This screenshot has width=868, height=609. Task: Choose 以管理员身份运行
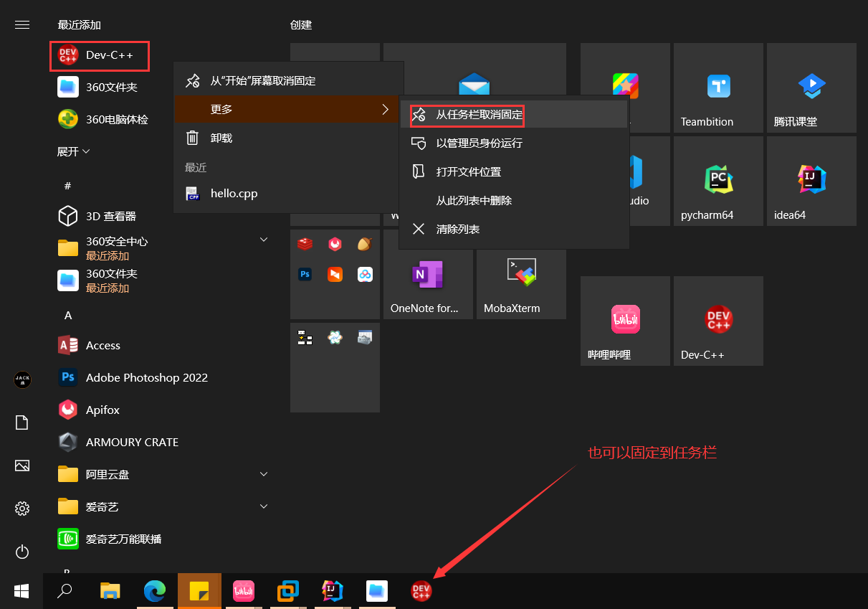[514, 143]
